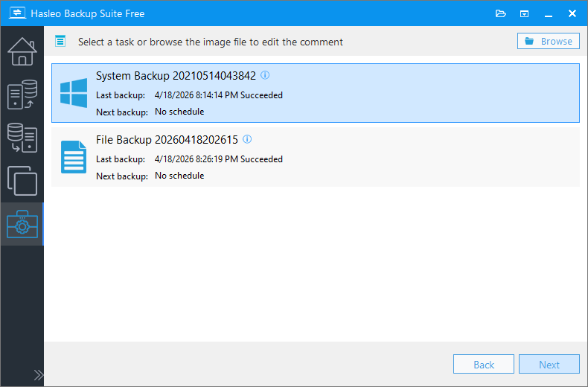
Task: Click the Next button
Action: [x=549, y=364]
